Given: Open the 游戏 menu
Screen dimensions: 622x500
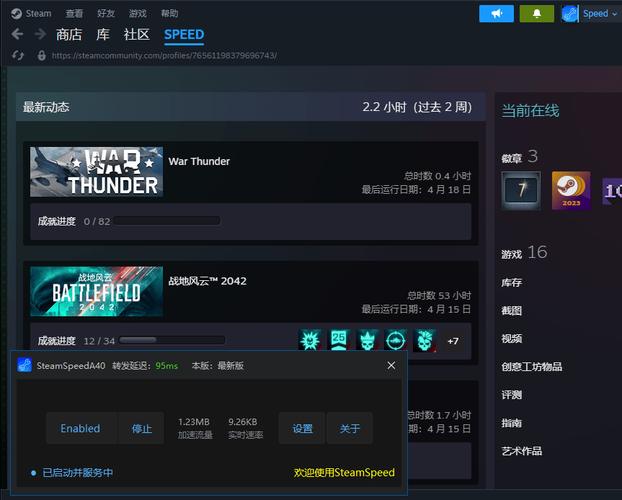Looking at the screenshot, I should click(138, 13).
